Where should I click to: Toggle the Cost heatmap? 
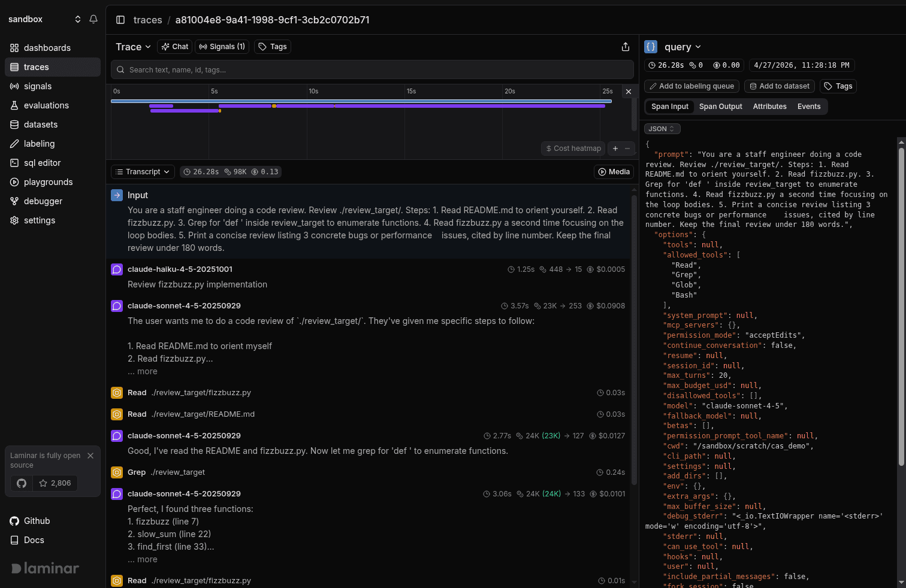573,148
